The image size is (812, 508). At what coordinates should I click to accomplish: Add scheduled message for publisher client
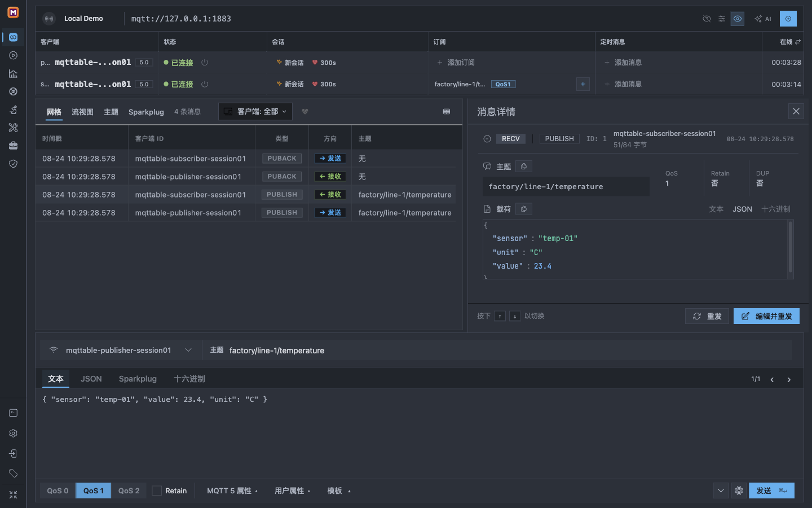click(x=623, y=63)
